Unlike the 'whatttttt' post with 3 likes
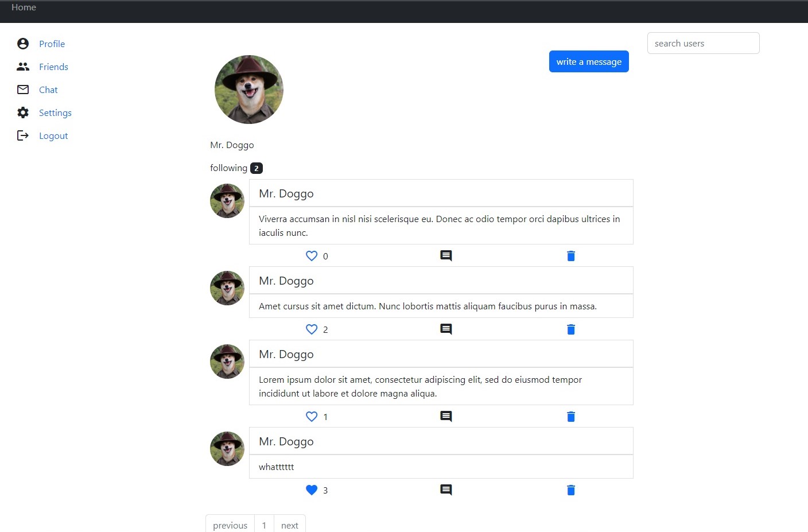This screenshot has width=808, height=532. (312, 490)
